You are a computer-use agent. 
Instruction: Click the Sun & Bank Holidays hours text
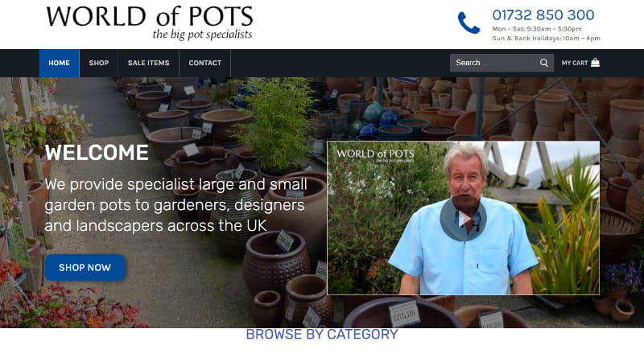(x=547, y=38)
